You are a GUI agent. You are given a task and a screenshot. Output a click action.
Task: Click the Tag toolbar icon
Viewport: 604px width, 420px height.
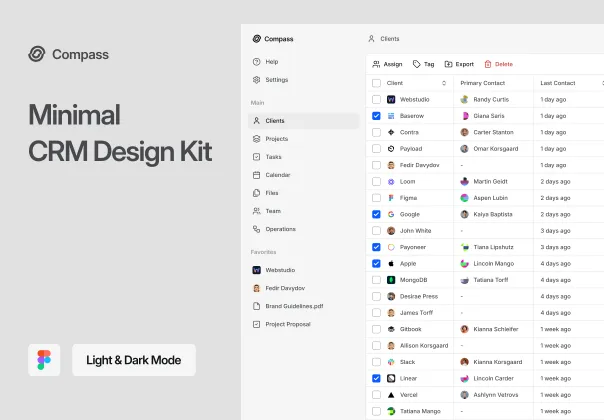point(417,64)
